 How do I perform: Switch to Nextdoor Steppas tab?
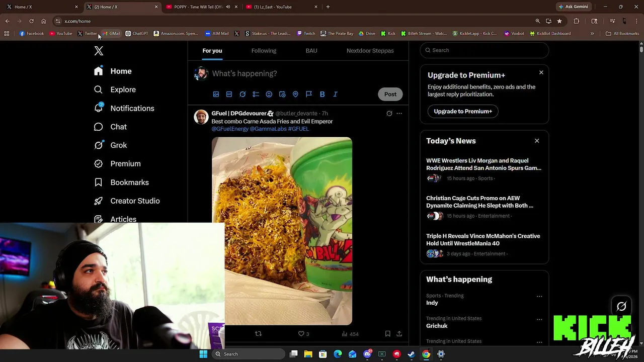tap(370, 51)
